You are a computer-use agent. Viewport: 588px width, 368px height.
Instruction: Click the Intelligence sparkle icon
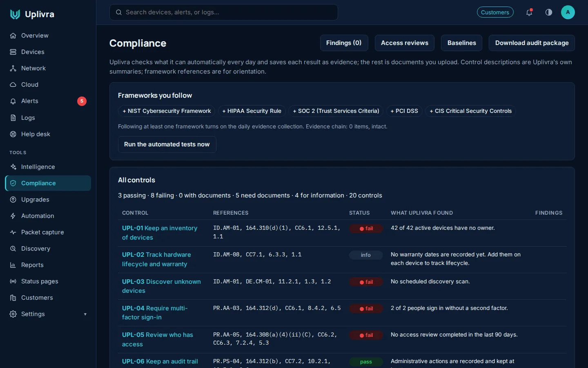pyautogui.click(x=13, y=167)
